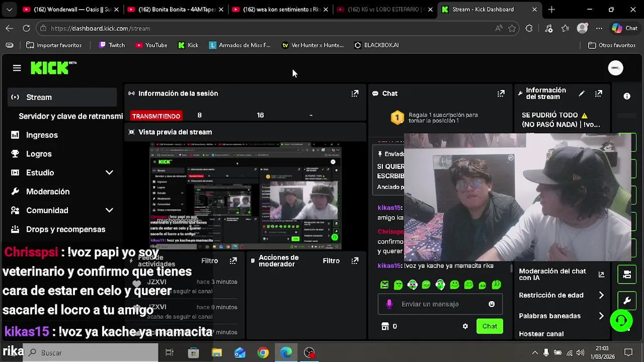644x362 pixels.
Task: Click the chat shop icon
Action: (x=385, y=326)
